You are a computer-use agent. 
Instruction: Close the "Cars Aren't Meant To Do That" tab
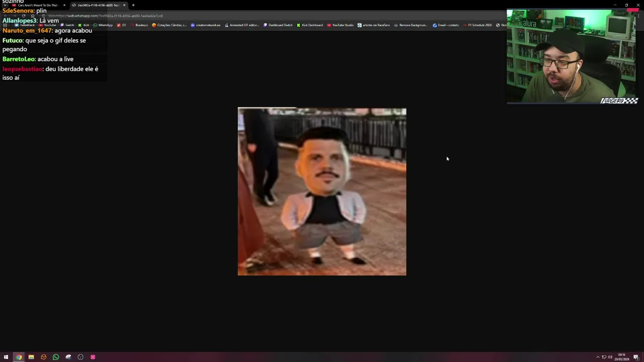[x=64, y=5]
